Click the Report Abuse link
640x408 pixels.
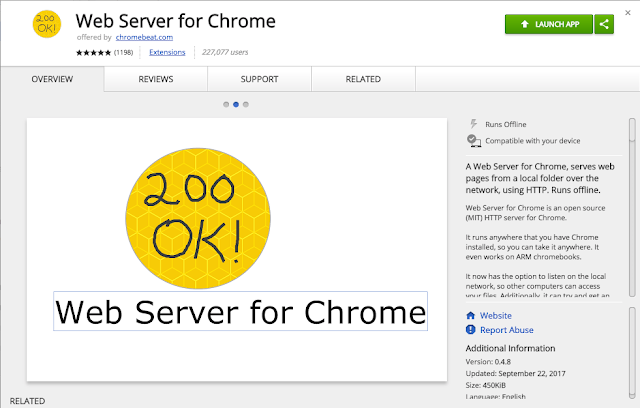[507, 330]
